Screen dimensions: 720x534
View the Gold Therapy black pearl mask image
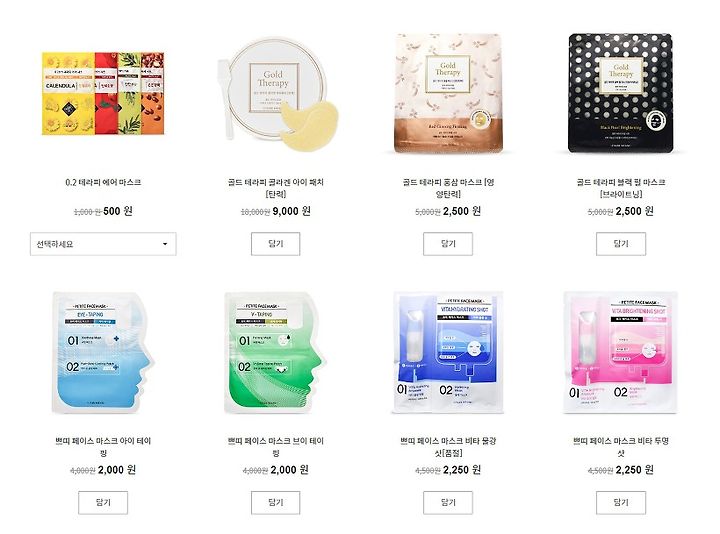(620, 93)
